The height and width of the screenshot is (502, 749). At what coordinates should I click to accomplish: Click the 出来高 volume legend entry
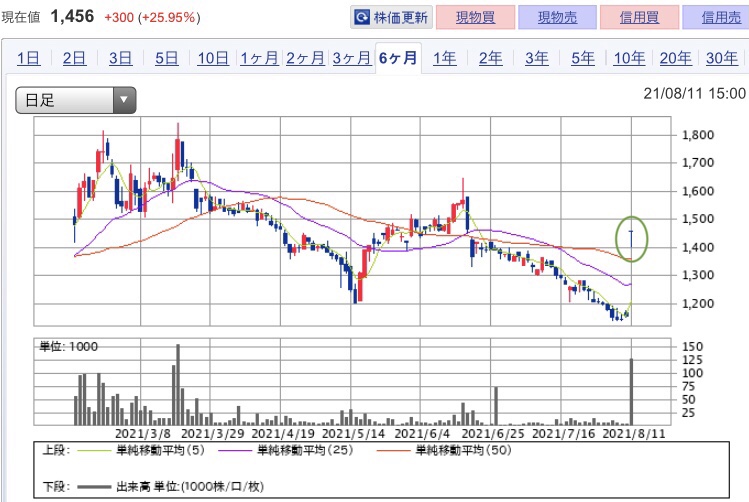(190, 487)
